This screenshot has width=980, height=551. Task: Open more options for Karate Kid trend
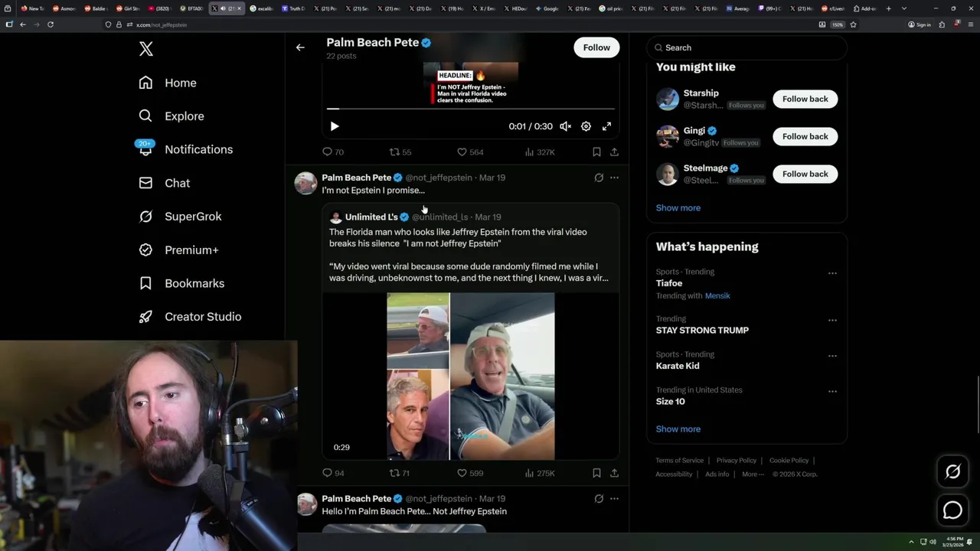832,356
